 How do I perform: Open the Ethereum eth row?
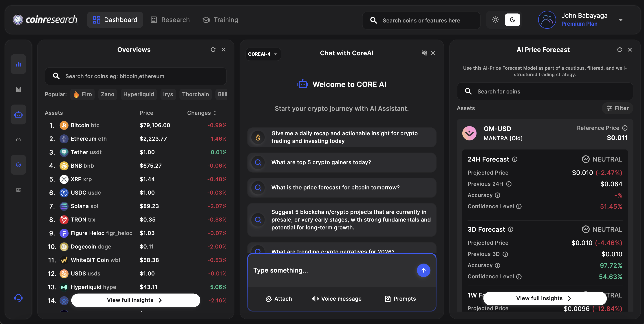tap(136, 139)
